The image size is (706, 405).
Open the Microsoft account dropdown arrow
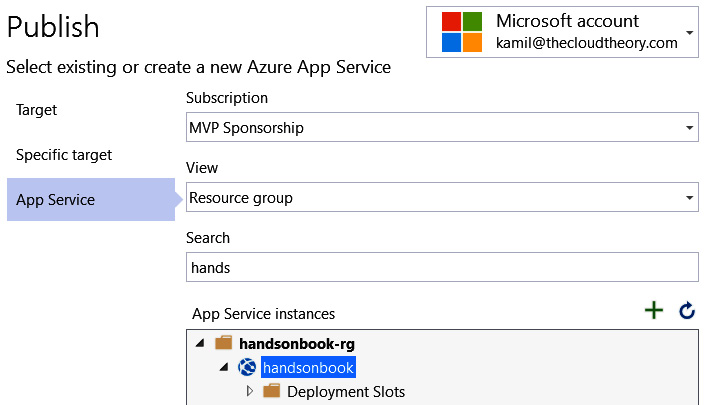[x=689, y=32]
